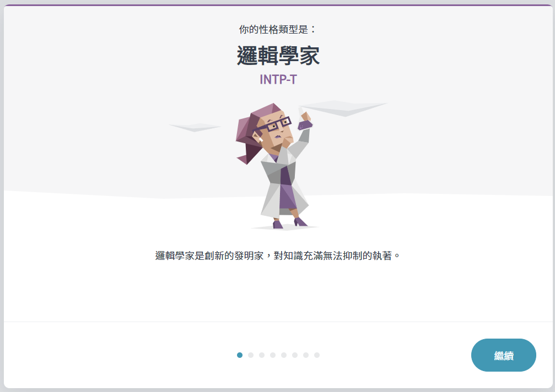The image size is (555, 392).
Task: Click the large paper airplane graphic
Action: tap(343, 108)
